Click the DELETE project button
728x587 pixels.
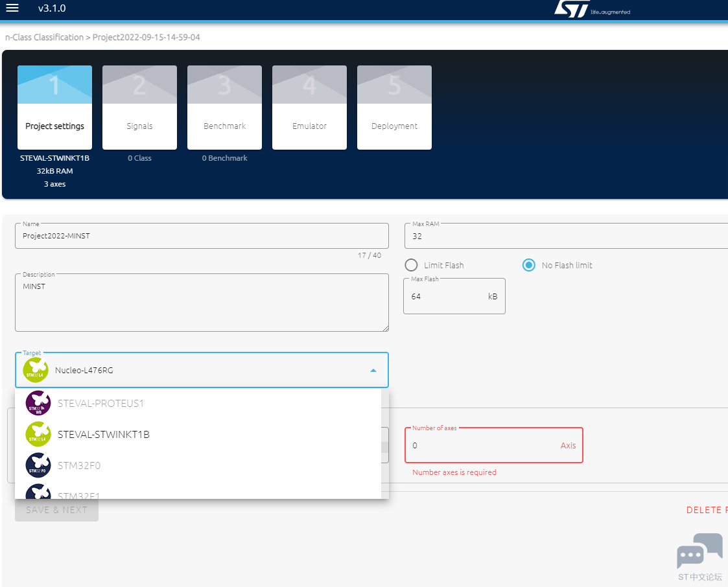click(x=707, y=510)
